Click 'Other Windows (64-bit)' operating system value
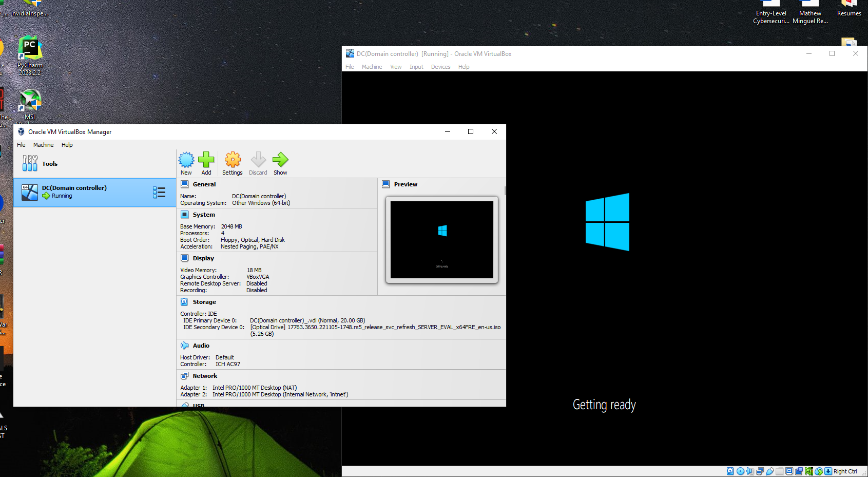Screen dimensions: 868x477 tap(261, 203)
